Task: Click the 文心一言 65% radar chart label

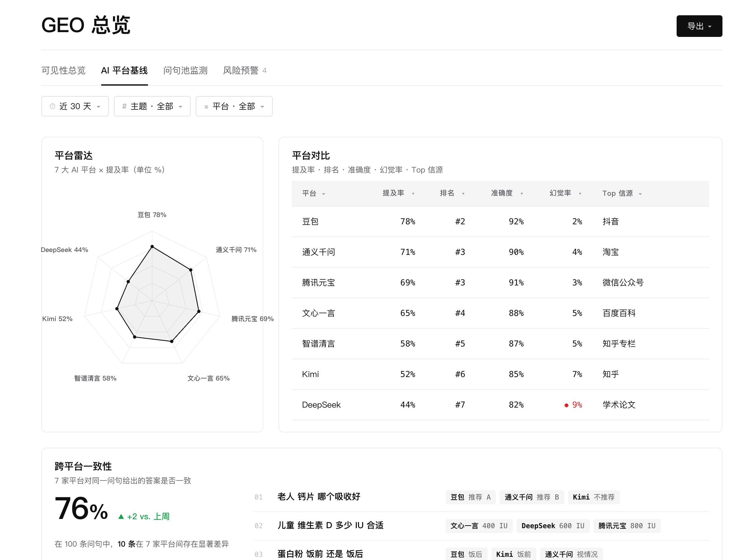Action: 208,378
